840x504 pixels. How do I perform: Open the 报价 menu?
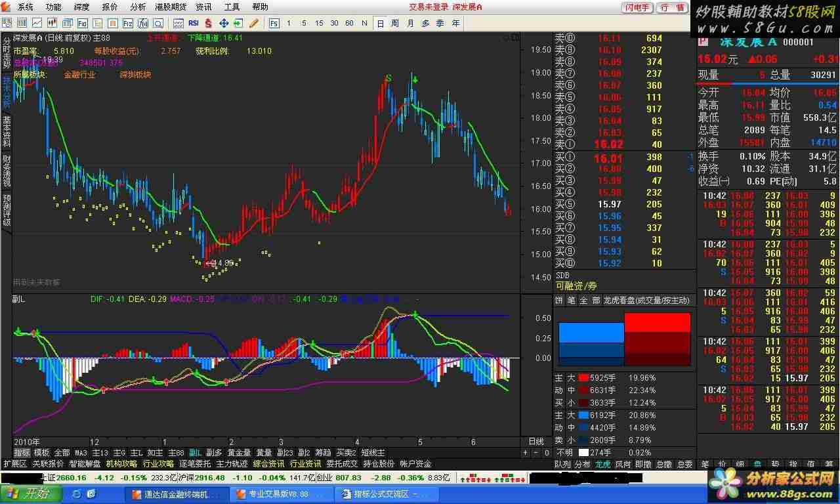pyautogui.click(x=110, y=7)
